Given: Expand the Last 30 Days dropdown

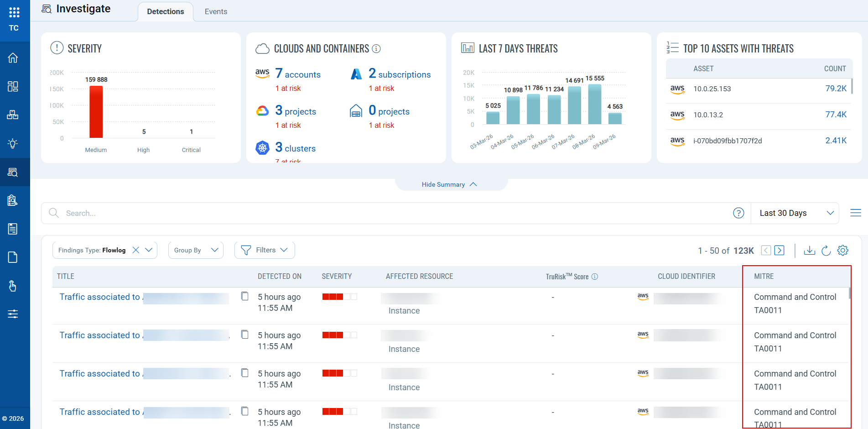Looking at the screenshot, I should pos(795,213).
